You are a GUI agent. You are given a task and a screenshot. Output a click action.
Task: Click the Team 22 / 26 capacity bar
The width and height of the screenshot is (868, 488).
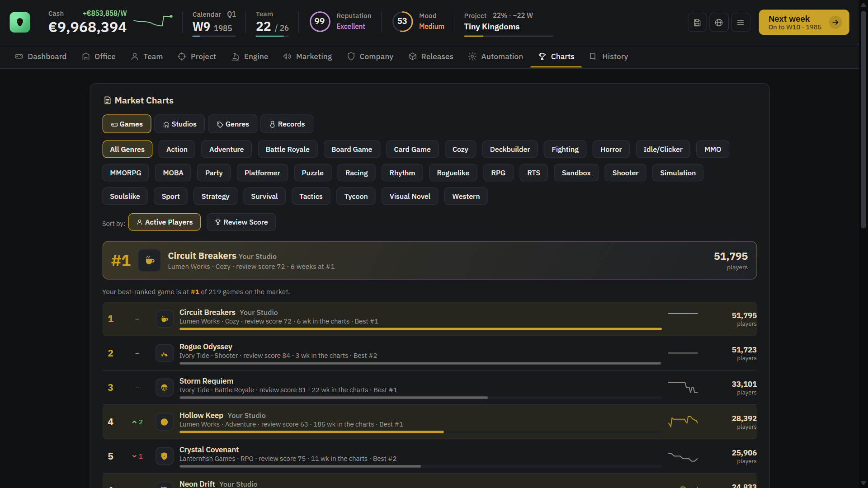pyautogui.click(x=273, y=36)
